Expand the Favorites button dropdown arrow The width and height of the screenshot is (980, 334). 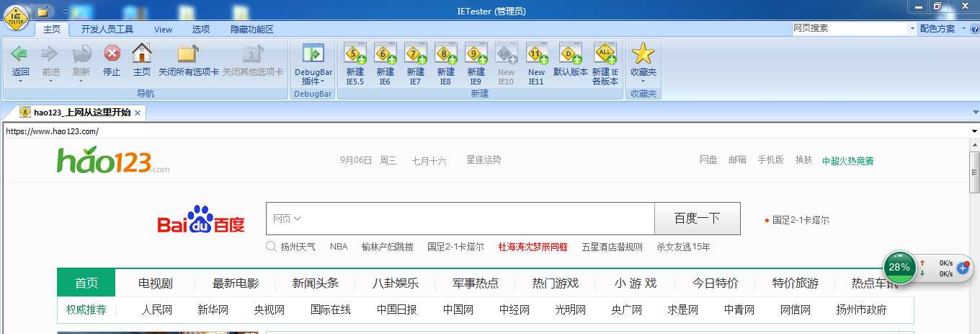(643, 81)
